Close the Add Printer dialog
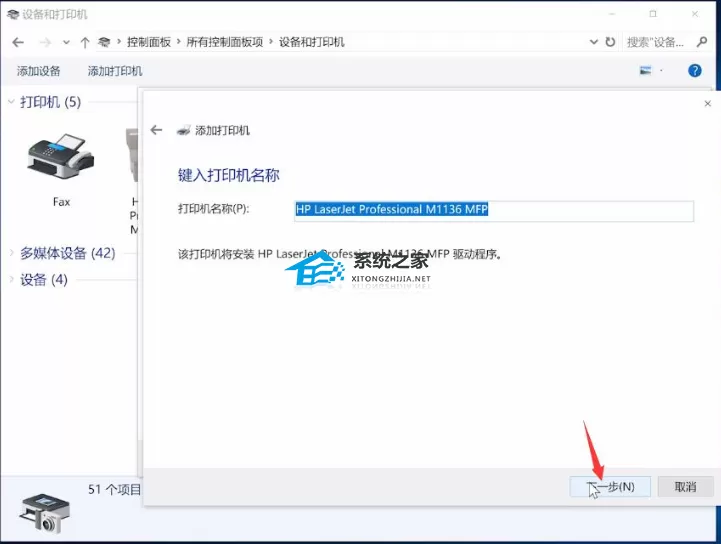The image size is (721, 544). coord(708,103)
